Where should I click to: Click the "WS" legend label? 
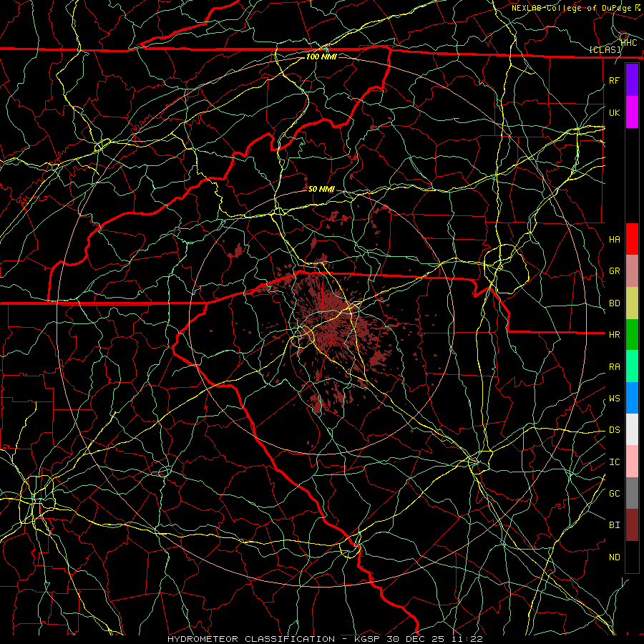pos(614,399)
